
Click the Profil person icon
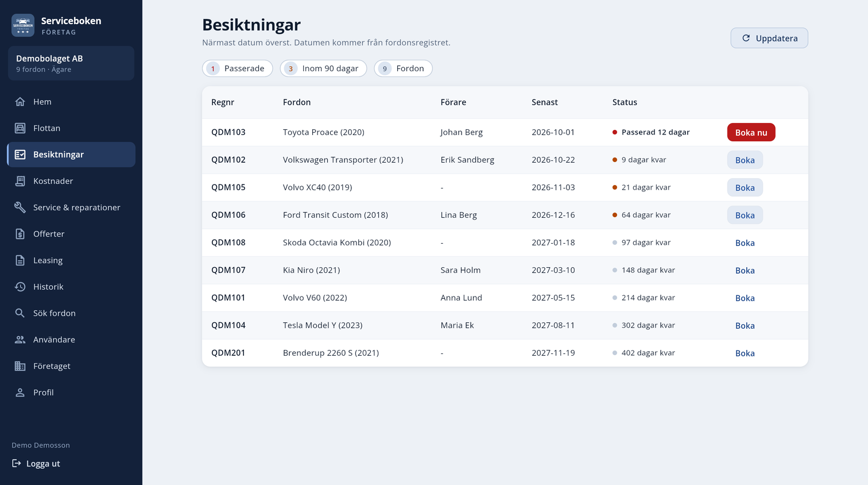[20, 392]
